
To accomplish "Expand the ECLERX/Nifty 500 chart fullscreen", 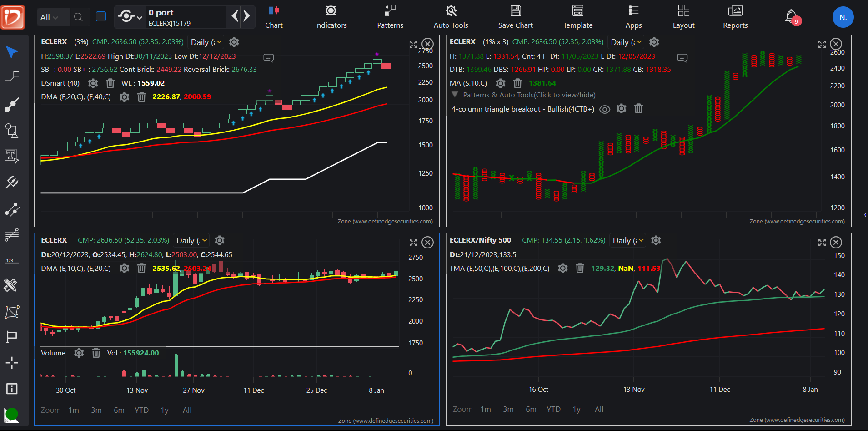I will (x=822, y=243).
